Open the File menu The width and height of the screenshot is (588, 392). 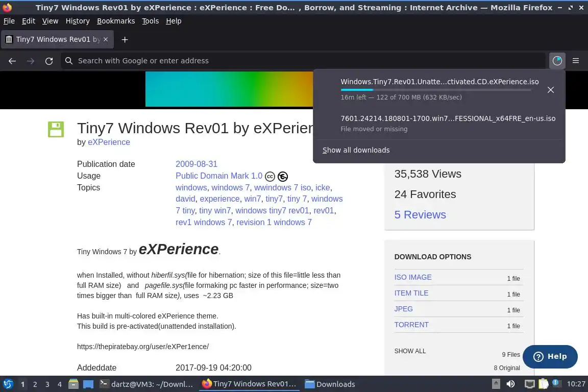pyautogui.click(x=9, y=21)
